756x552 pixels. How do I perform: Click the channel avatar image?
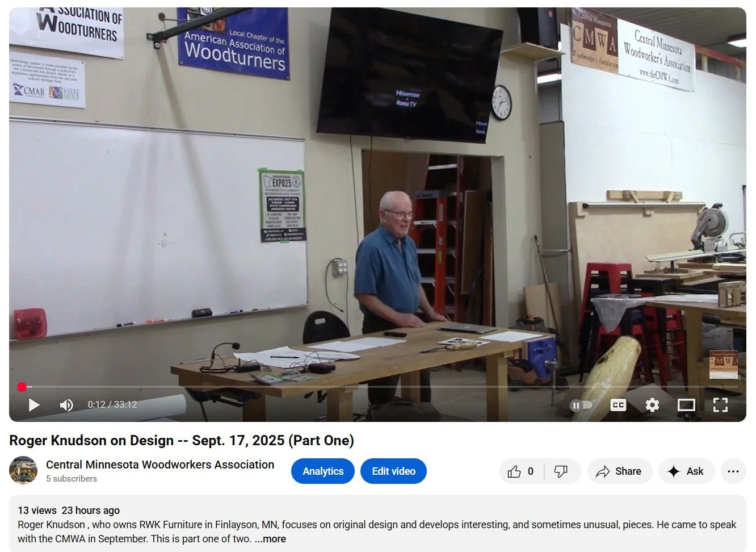point(23,470)
